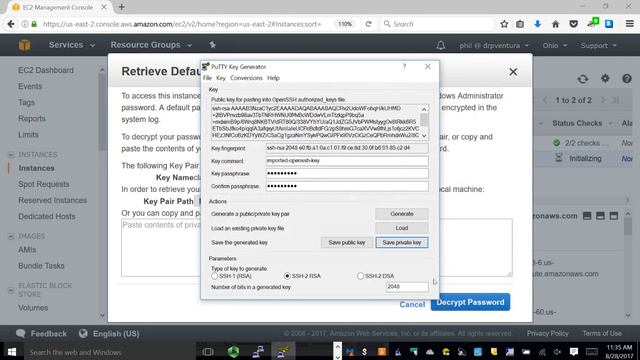Open Reports in the sidebar
This screenshot has height=360, width=640.
[31, 119]
